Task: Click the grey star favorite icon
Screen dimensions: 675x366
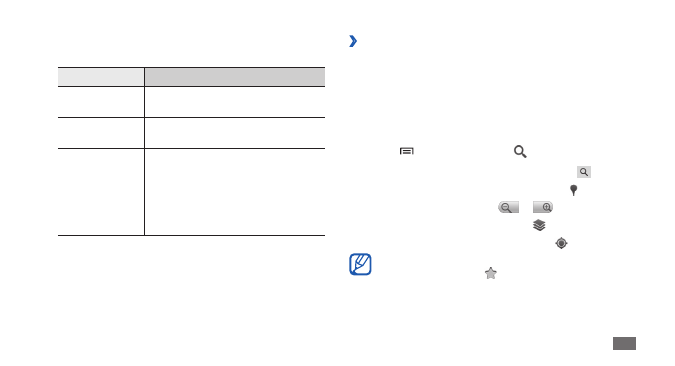Action: [491, 273]
